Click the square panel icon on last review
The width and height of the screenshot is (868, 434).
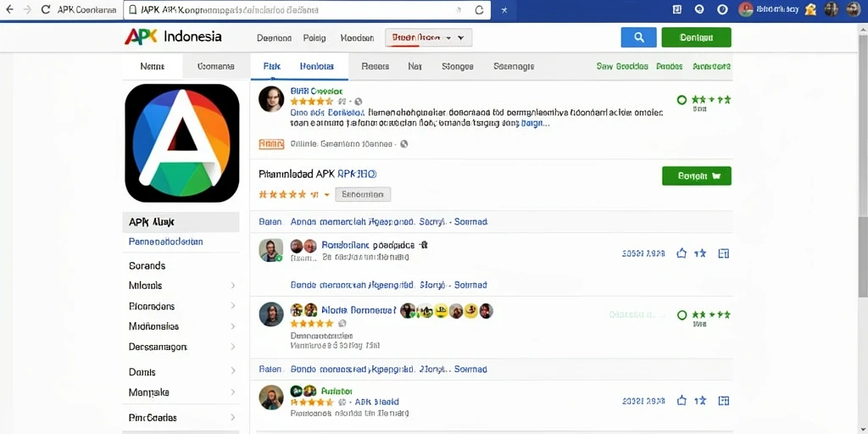click(x=724, y=400)
